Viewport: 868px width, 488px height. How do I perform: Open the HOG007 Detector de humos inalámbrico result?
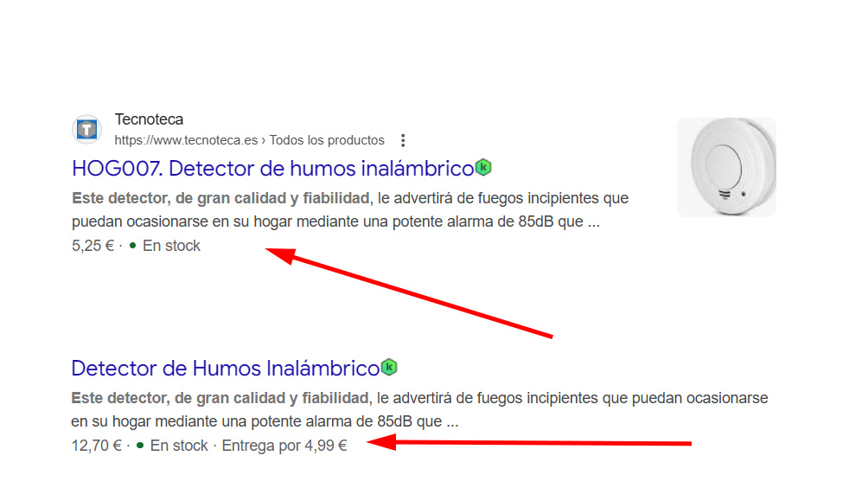pyautogui.click(x=272, y=168)
